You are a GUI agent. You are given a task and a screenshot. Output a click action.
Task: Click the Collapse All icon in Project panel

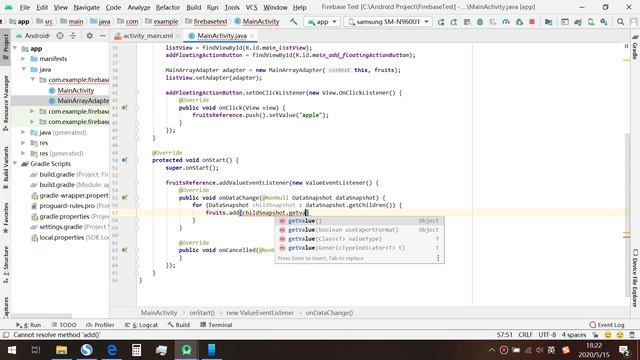tap(73, 36)
